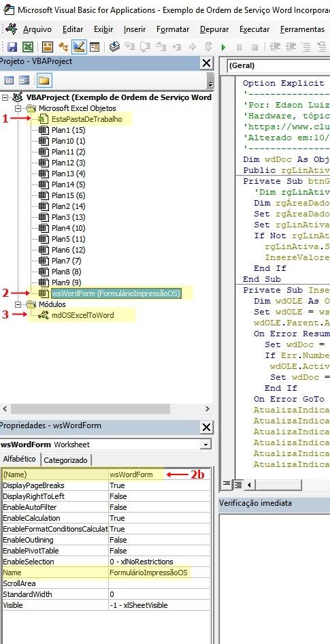
Task: Enable Procedure View button below code
Action: 227,485
